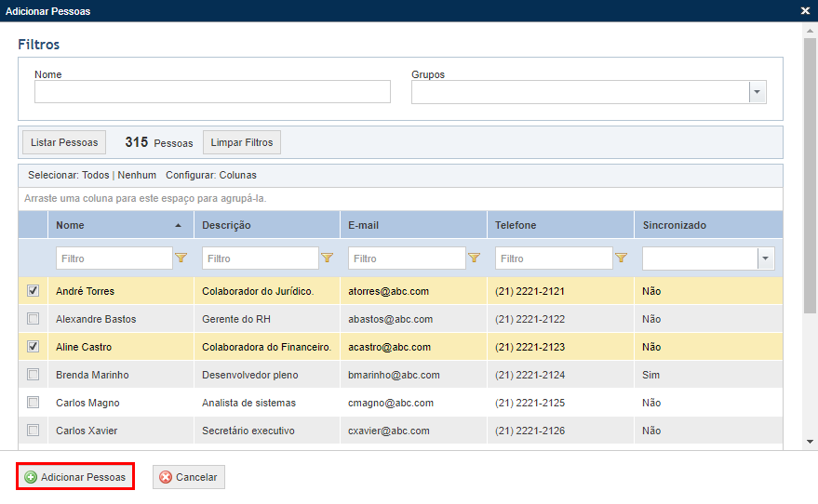Open the Sincronizado filter dropdown

(x=765, y=259)
